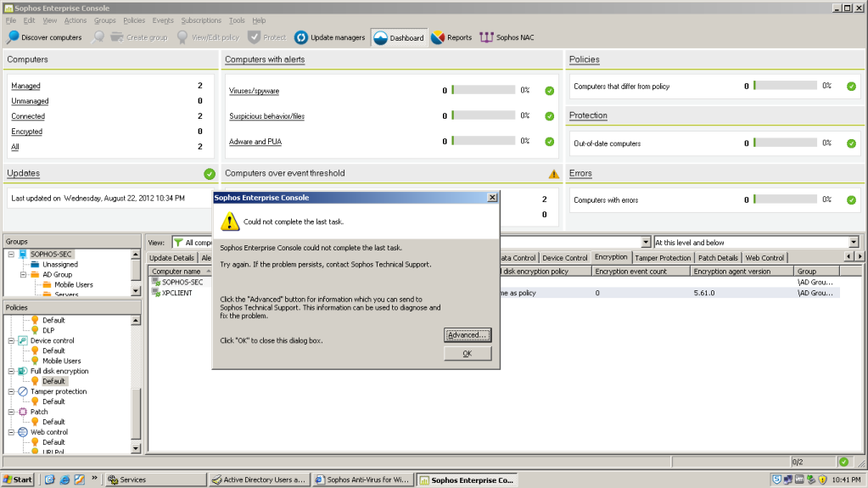Open the Tools menu

coord(237,20)
